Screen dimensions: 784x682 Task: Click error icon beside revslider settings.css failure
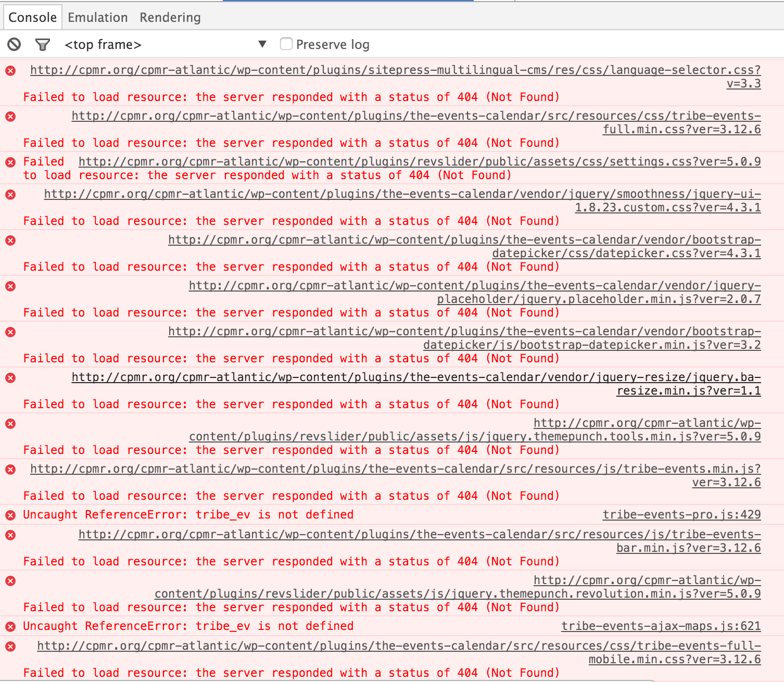pos(10,162)
